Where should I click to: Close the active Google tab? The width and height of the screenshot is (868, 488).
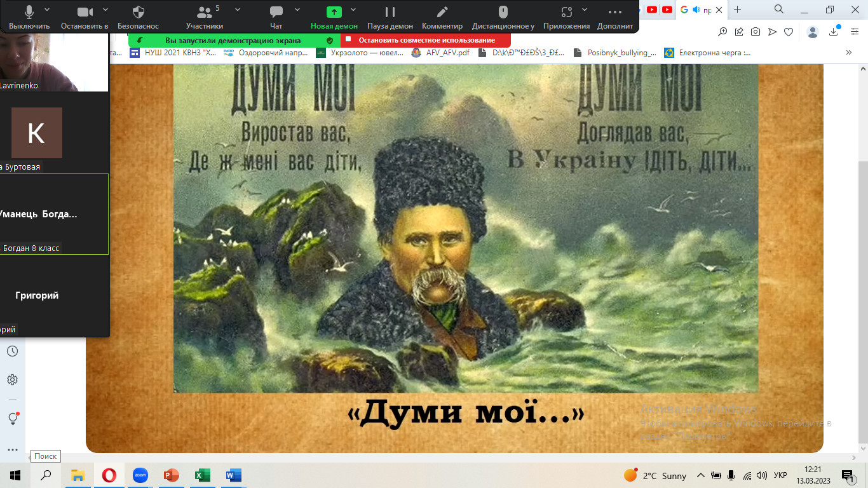[719, 10]
